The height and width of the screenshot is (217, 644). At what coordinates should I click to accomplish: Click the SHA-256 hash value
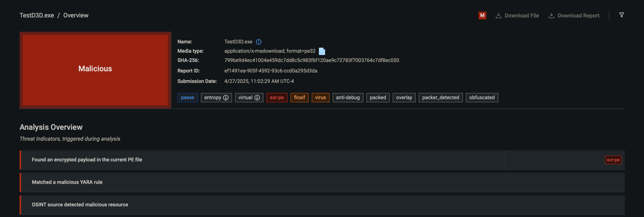(312, 60)
